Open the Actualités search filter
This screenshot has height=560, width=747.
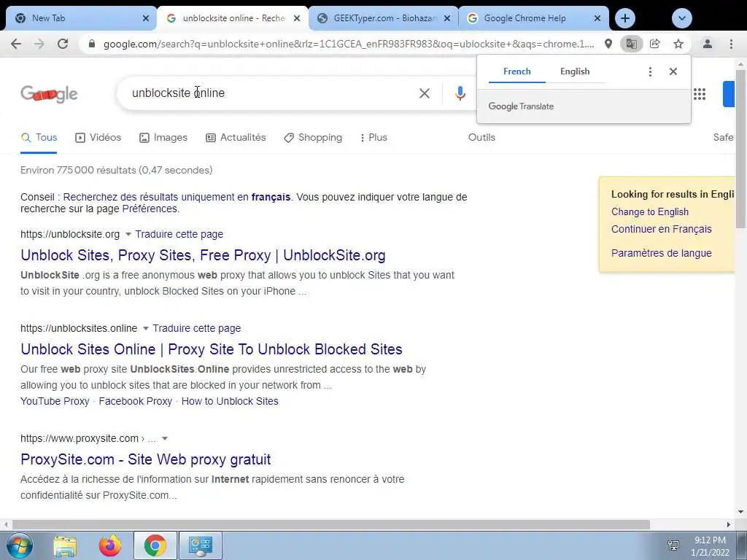[x=236, y=138]
